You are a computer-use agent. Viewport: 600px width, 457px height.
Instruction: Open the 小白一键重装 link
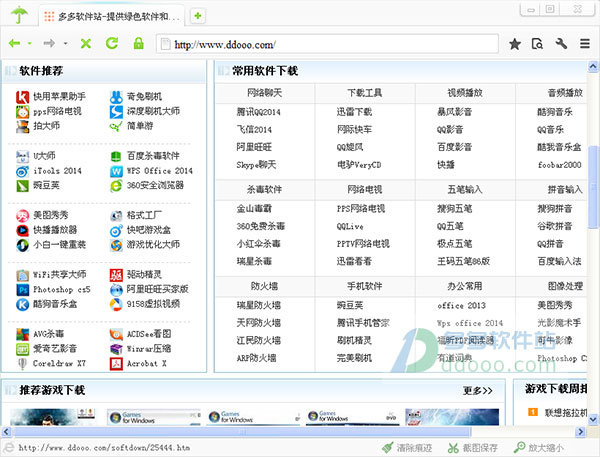pyautogui.click(x=59, y=245)
